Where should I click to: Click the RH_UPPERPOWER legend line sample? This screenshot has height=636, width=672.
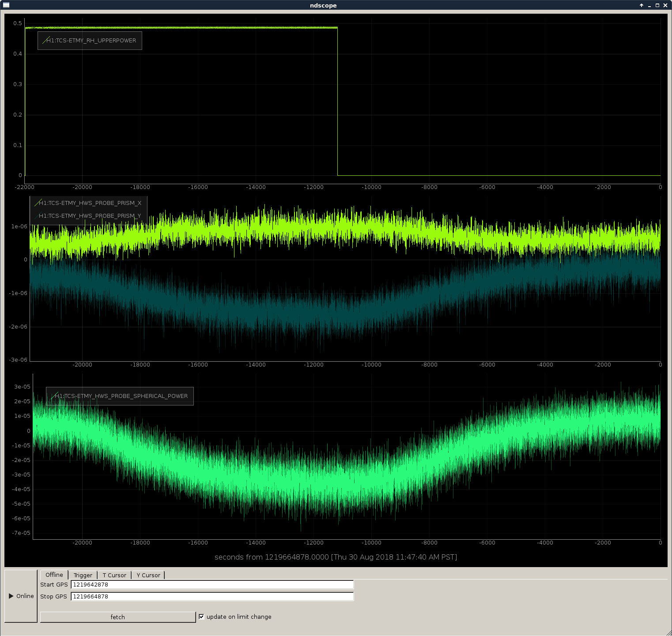[46, 41]
